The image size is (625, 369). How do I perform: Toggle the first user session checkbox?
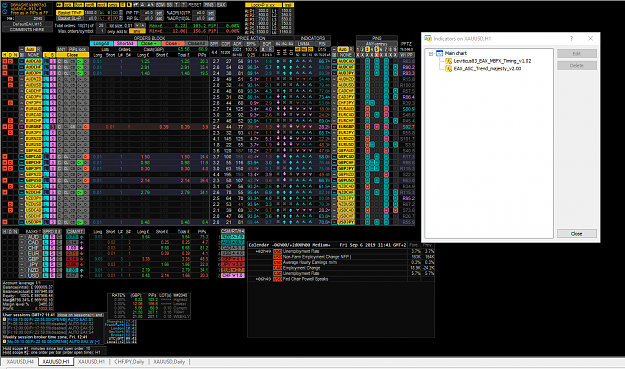(4, 320)
